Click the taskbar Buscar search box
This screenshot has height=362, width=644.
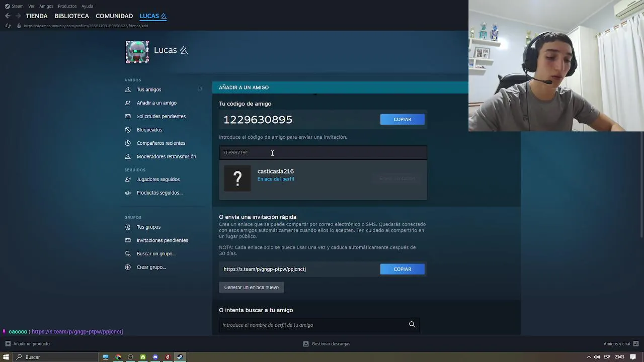[56, 357]
